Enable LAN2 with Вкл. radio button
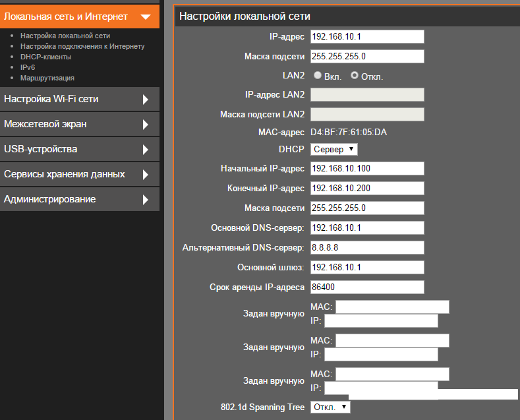This screenshot has height=420, width=520. coord(317,76)
